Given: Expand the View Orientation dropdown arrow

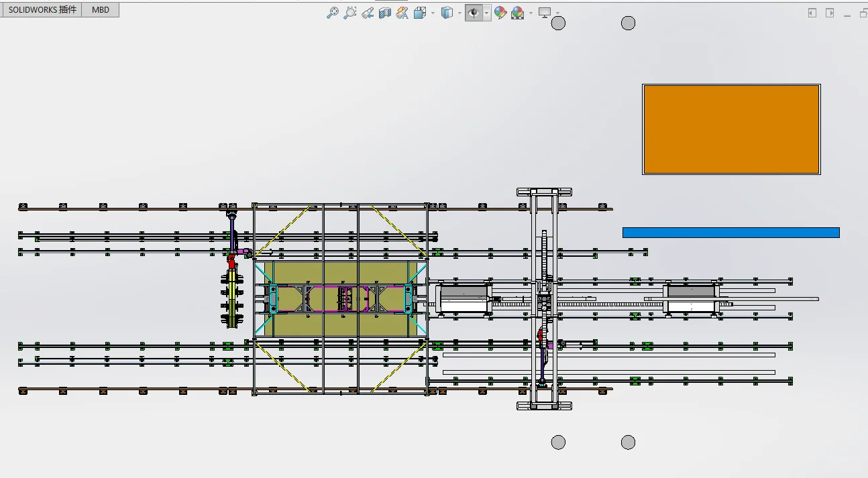Looking at the screenshot, I should [x=433, y=13].
